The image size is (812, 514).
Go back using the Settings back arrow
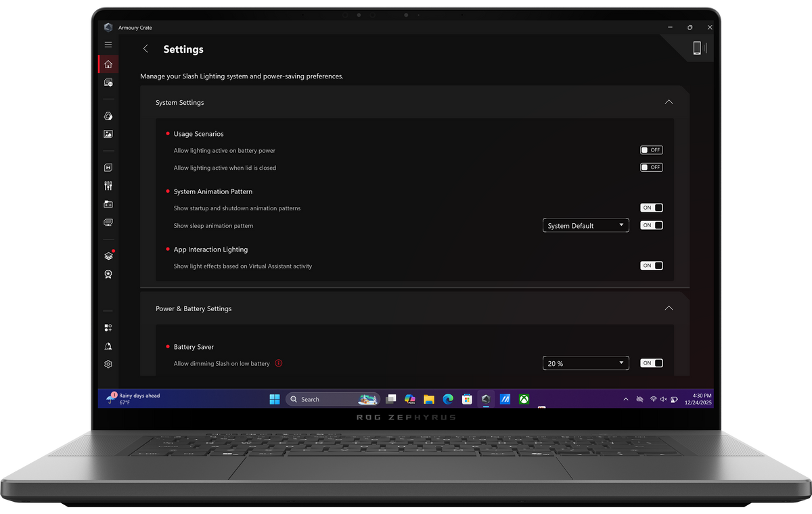(x=145, y=49)
